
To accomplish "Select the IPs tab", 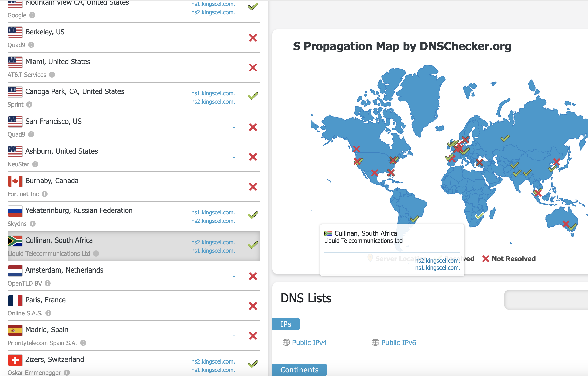I will (x=286, y=324).
